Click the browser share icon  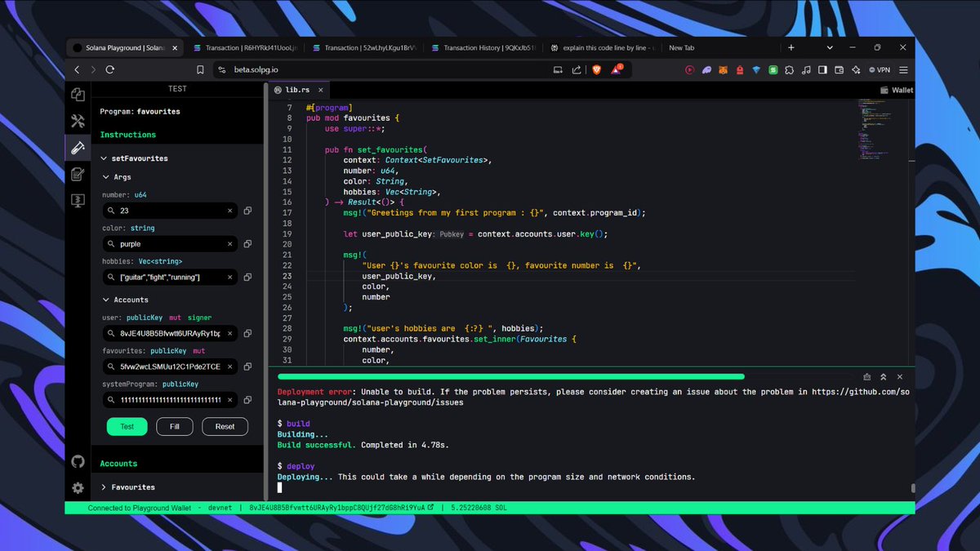577,70
